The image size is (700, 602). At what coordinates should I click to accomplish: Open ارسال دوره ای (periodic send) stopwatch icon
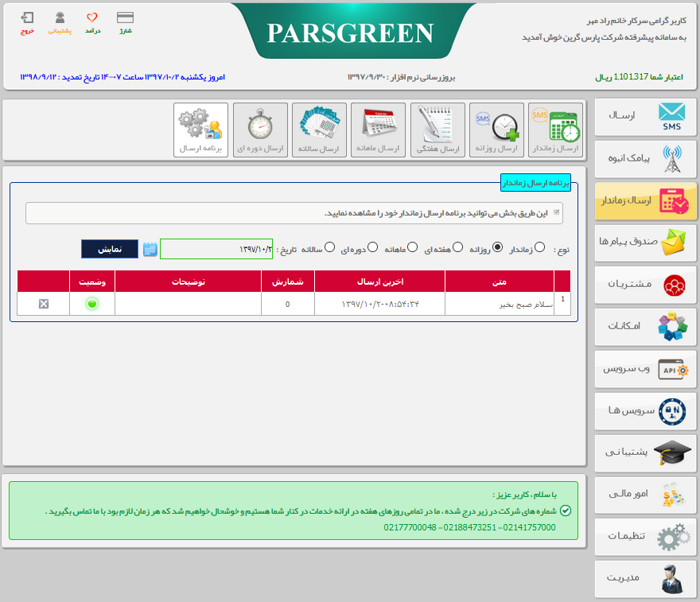click(x=259, y=130)
